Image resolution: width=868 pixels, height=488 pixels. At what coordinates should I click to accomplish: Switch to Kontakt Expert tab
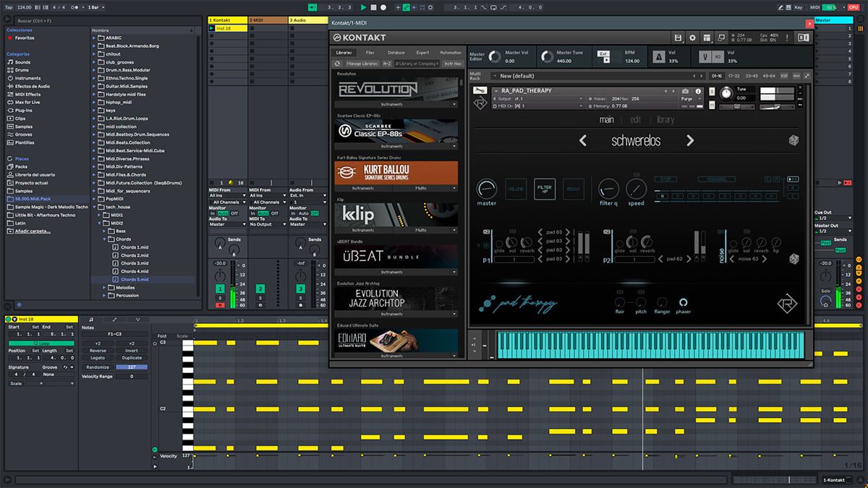coord(422,53)
